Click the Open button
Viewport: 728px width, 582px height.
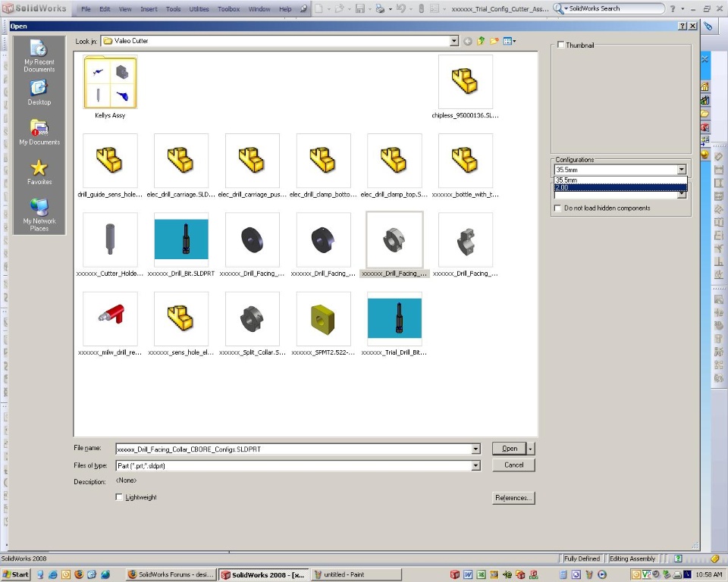(510, 449)
